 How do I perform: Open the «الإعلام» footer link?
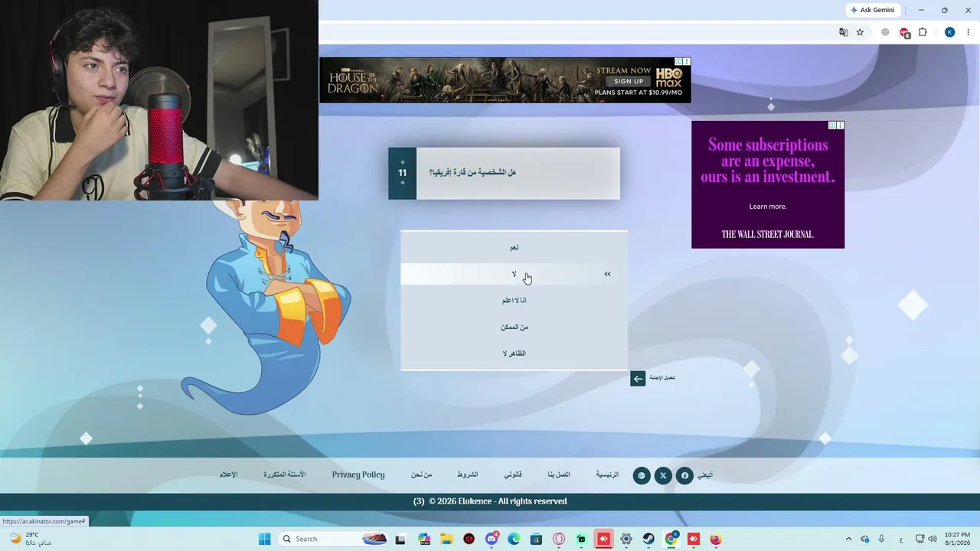229,475
